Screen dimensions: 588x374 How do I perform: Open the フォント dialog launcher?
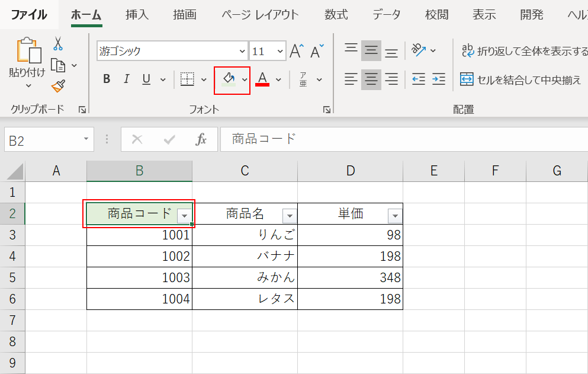[326, 109]
